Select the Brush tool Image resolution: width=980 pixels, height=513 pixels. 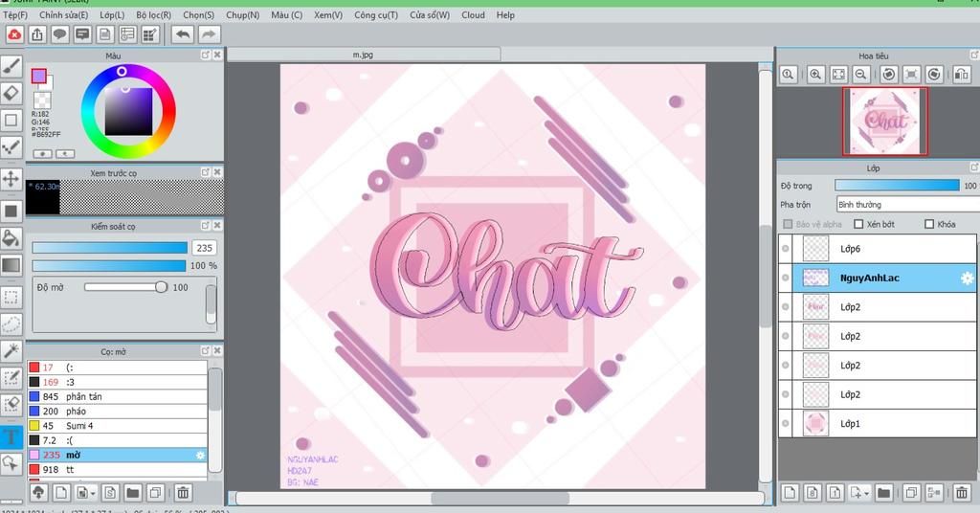[11, 66]
